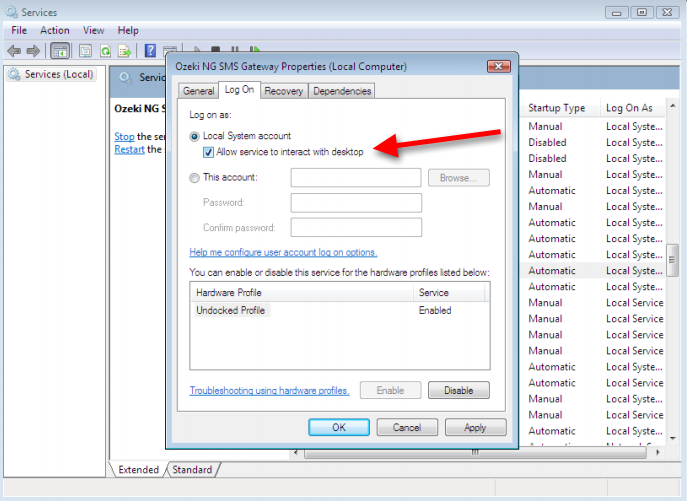Click the Apply button
Screen dimensions: 687x501
coord(475,427)
